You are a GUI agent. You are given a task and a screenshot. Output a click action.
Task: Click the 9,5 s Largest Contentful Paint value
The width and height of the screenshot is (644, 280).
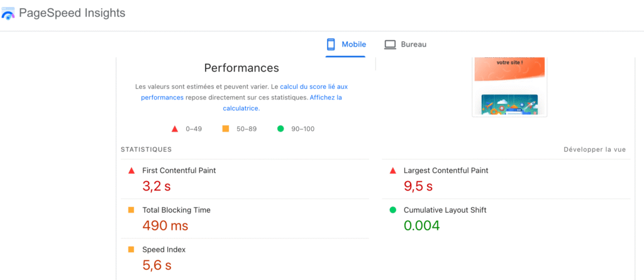click(418, 186)
